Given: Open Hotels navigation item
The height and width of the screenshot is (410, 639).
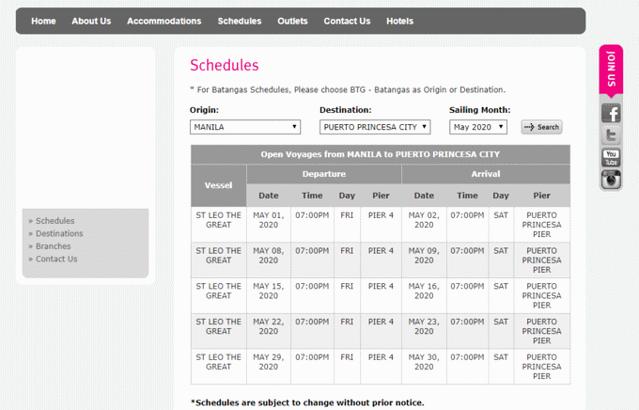Looking at the screenshot, I should tap(400, 21).
